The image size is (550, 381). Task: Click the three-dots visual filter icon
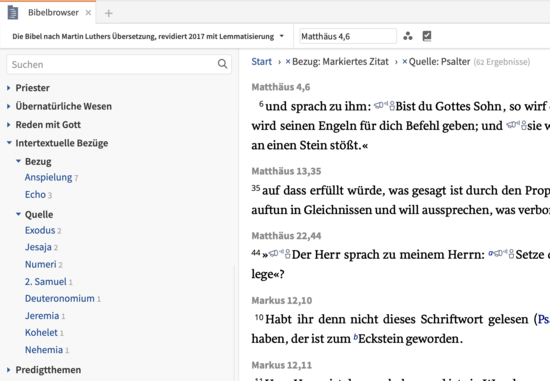pyautogui.click(x=408, y=36)
